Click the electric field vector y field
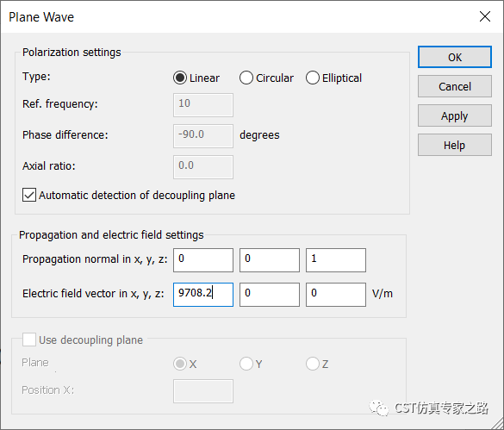504x430 pixels. click(x=270, y=294)
